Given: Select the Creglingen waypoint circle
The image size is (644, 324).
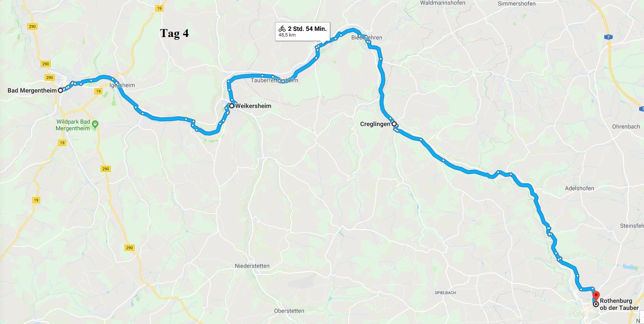Looking at the screenshot, I should click(394, 124).
